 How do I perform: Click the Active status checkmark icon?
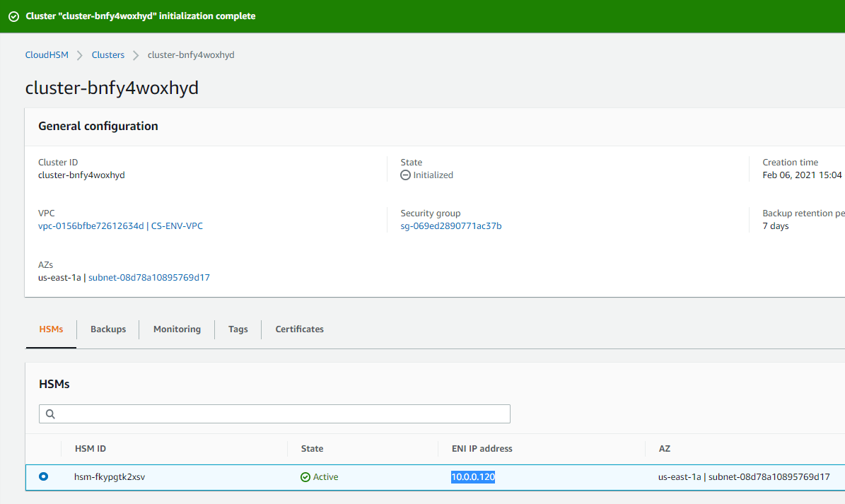pyautogui.click(x=305, y=476)
